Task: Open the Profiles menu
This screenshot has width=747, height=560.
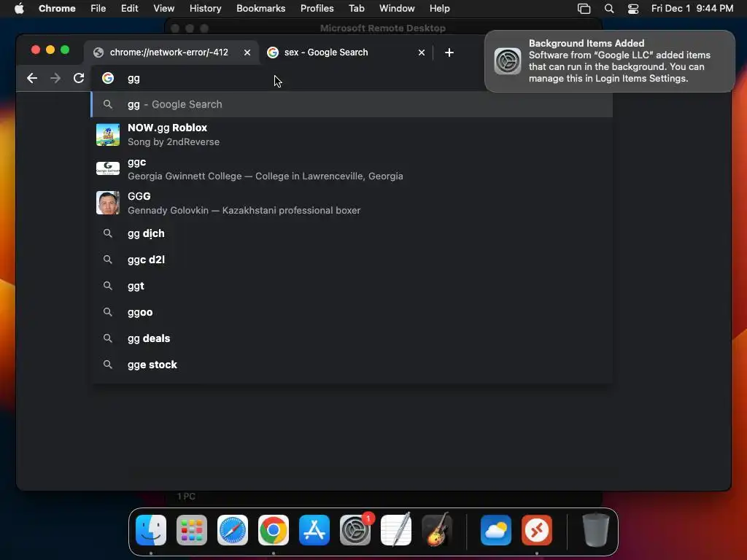Action: (317, 9)
